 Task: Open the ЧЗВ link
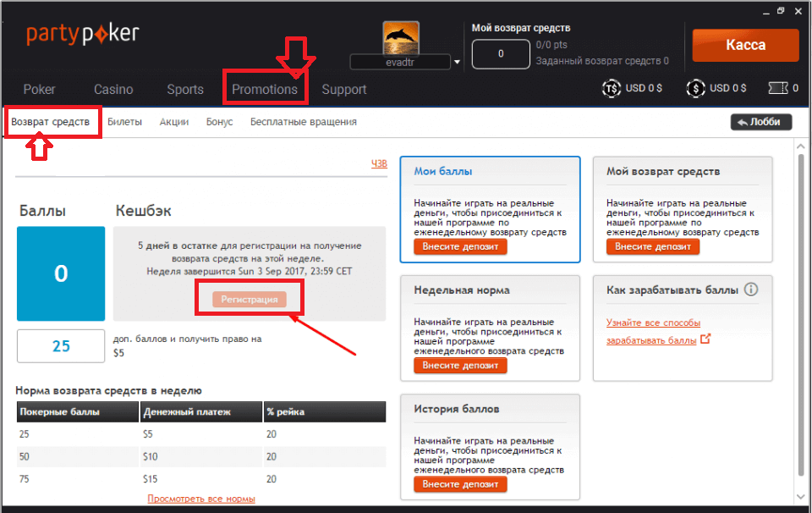click(379, 164)
